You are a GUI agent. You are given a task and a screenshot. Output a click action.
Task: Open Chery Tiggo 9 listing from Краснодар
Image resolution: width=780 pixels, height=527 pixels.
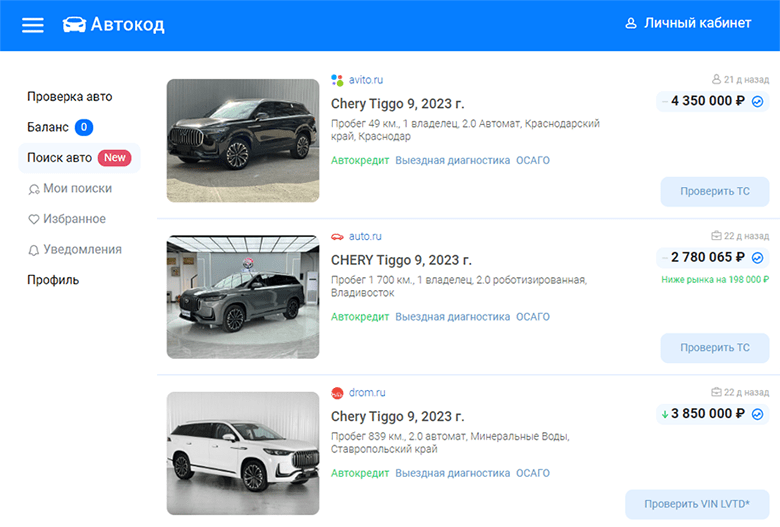[x=397, y=104]
